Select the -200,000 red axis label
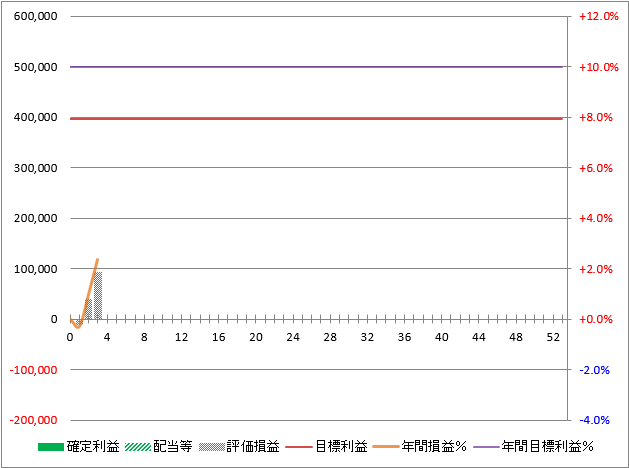 point(33,420)
